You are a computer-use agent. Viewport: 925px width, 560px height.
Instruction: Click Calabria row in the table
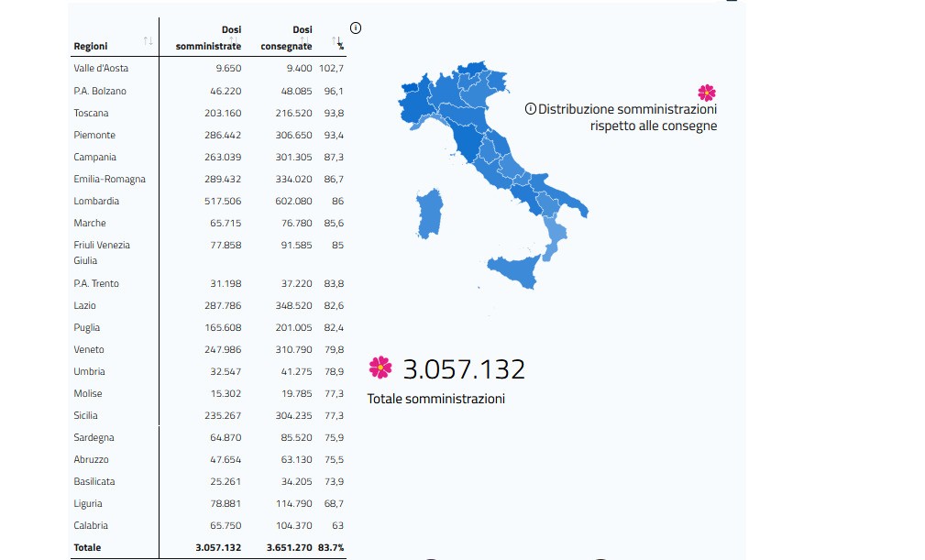pos(208,526)
